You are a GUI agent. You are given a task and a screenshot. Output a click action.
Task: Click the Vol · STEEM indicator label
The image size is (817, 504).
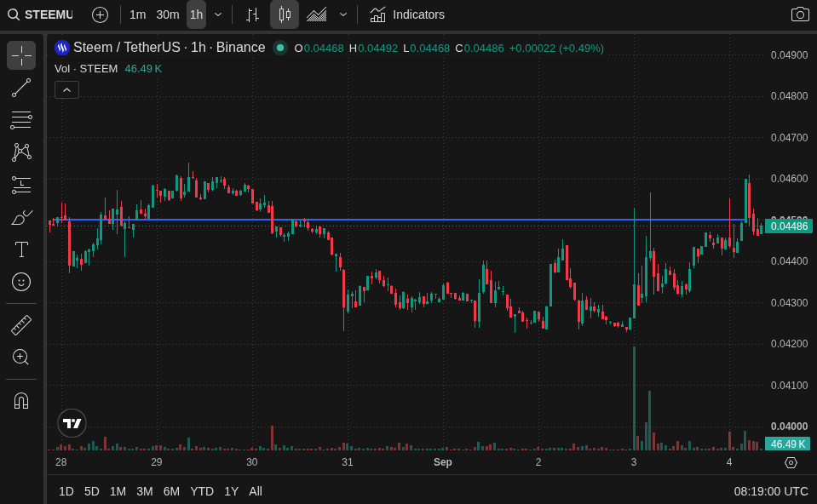point(86,69)
